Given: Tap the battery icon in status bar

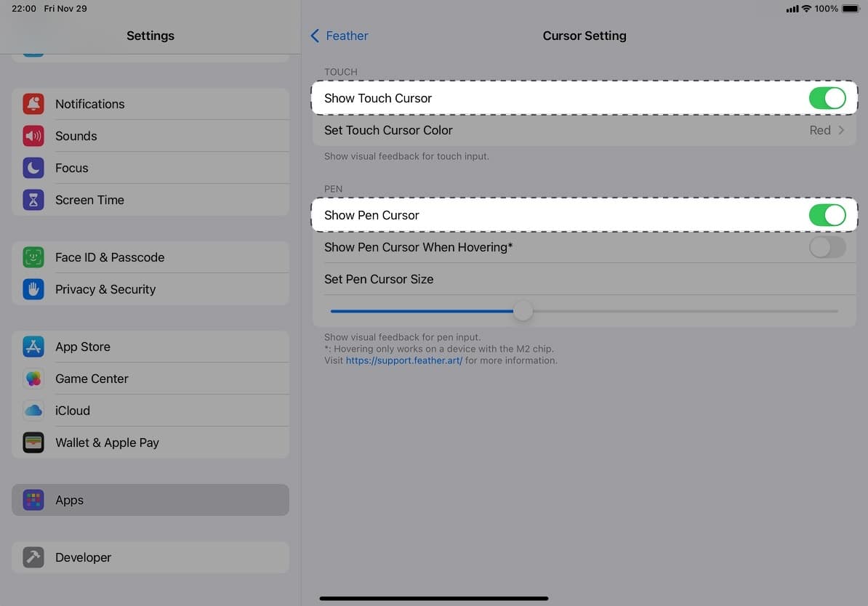Looking at the screenshot, I should [x=851, y=9].
